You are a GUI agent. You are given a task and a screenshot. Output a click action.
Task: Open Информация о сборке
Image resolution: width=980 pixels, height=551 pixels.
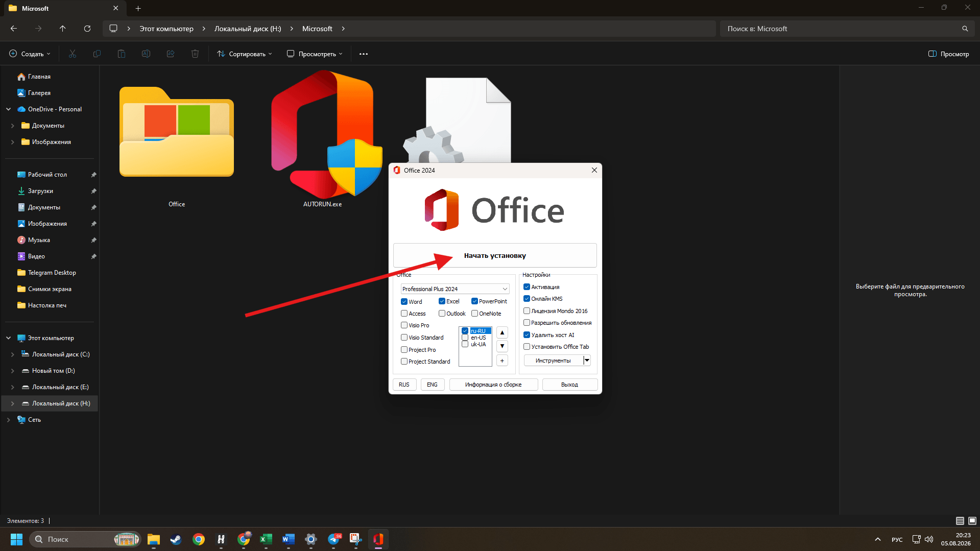(493, 385)
